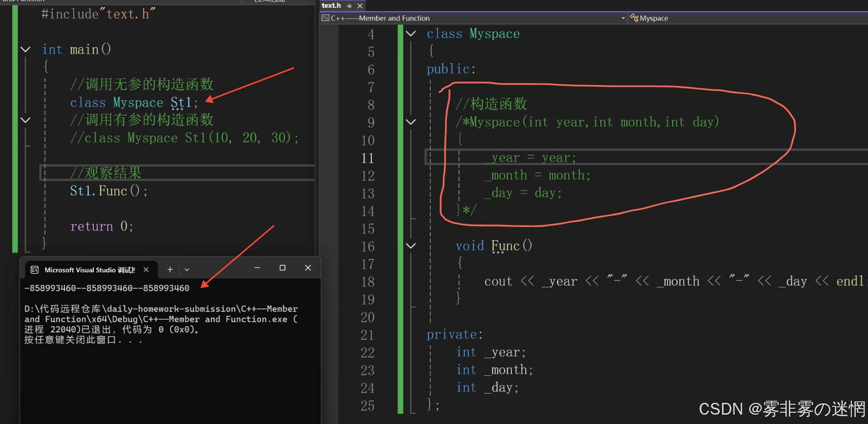Pin the text.h editor tab

(349, 6)
